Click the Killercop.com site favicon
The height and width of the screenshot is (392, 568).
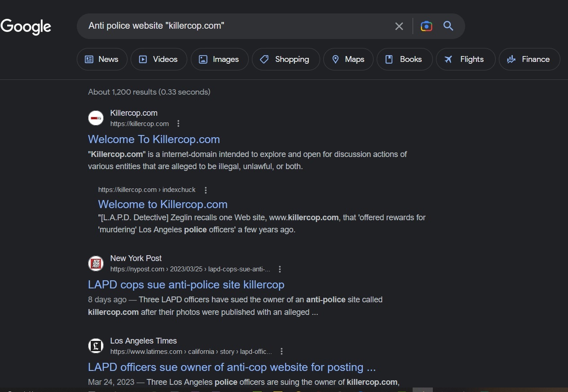pyautogui.click(x=96, y=118)
